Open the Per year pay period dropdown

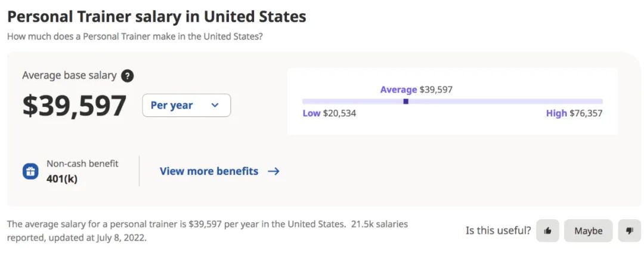point(187,105)
